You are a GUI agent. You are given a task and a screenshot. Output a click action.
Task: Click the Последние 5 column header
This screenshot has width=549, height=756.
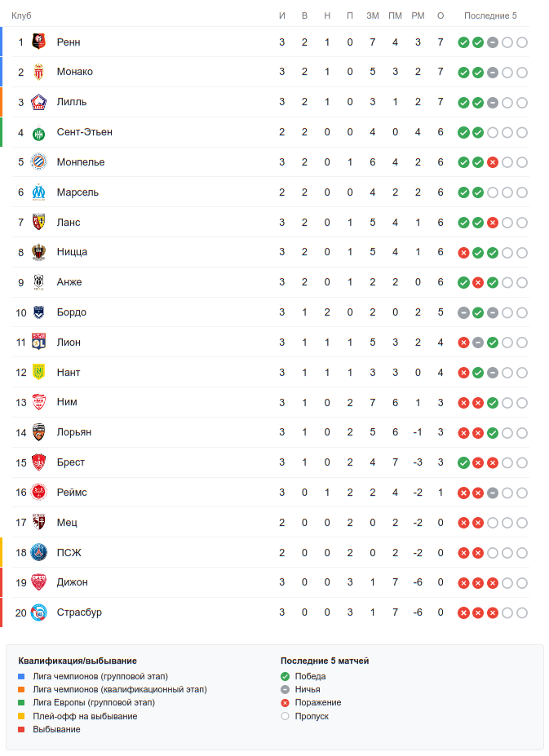click(x=490, y=15)
